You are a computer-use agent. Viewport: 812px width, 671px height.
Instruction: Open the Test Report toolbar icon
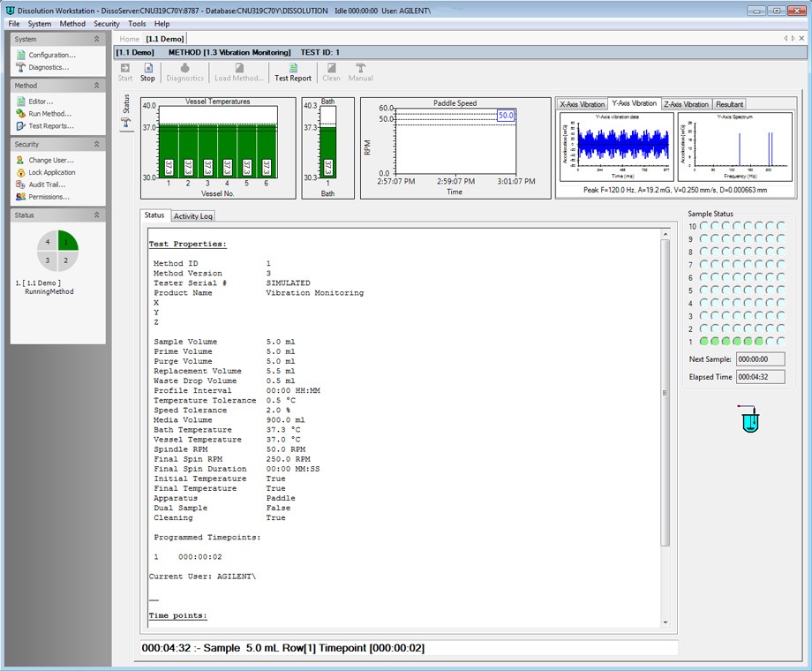coord(293,72)
